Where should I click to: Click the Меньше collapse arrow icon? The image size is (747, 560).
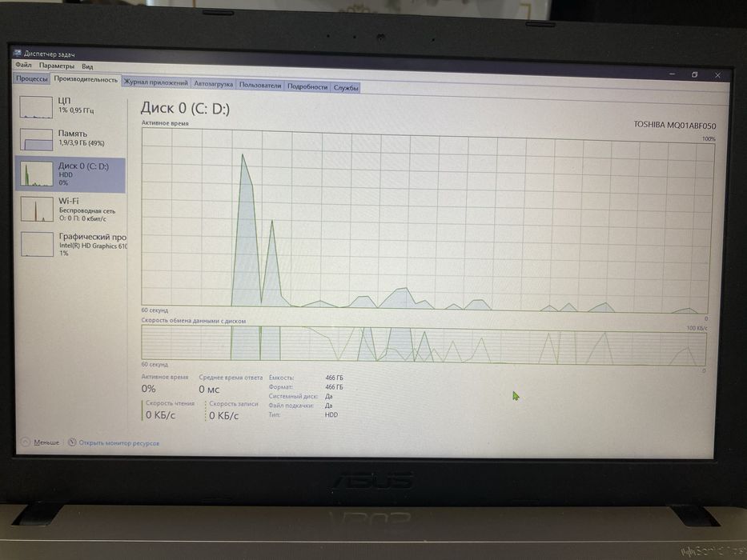pos(26,442)
